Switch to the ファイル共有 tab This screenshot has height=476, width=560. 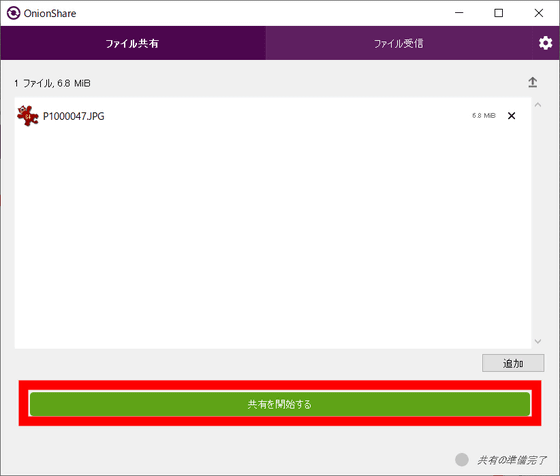[133, 43]
